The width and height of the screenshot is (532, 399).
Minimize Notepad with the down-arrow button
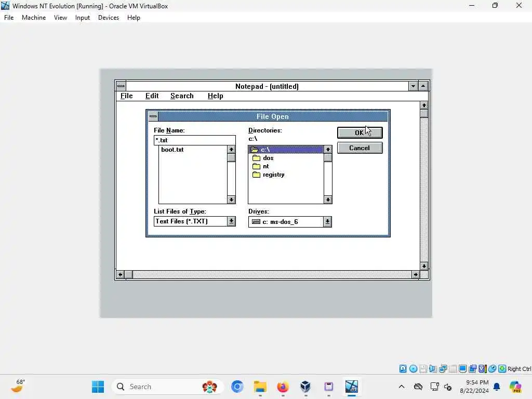(x=413, y=86)
